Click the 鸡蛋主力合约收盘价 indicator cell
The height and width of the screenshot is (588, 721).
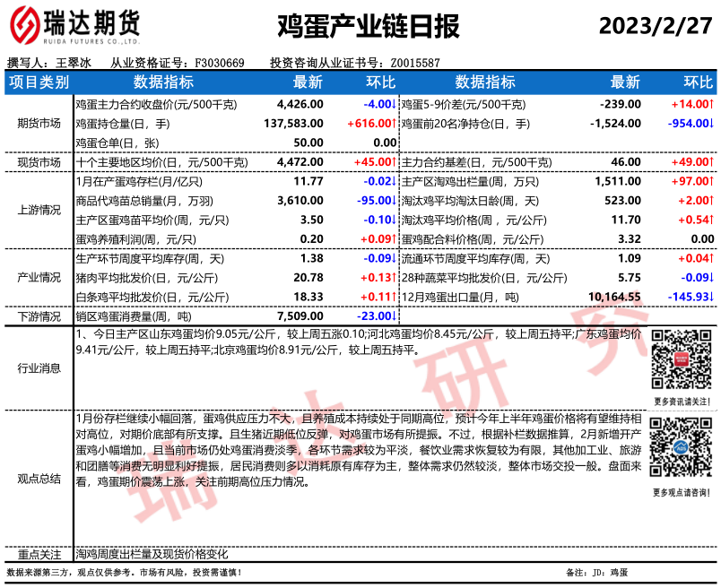(156, 105)
